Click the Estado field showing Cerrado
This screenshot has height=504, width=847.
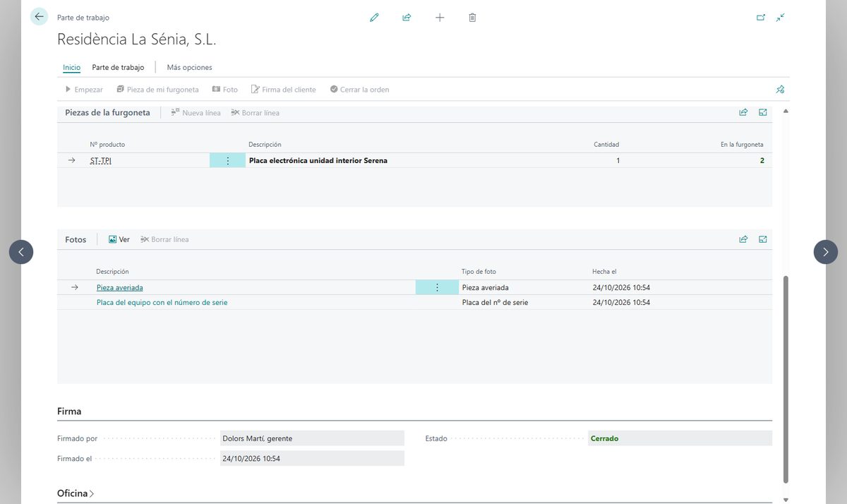tap(680, 438)
